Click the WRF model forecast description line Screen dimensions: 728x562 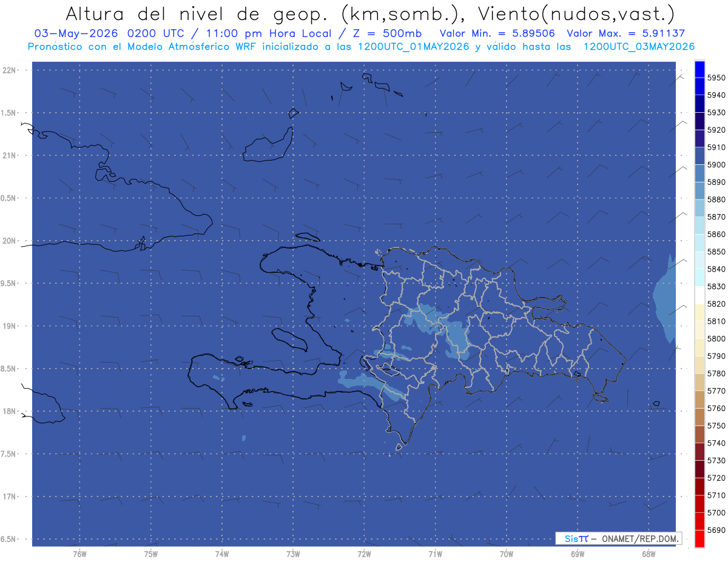(x=361, y=47)
